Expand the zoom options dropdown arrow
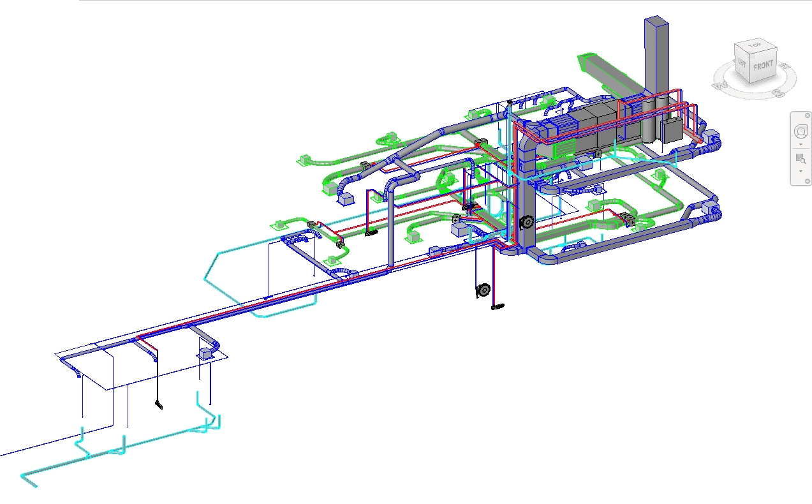Image resolution: width=812 pixels, height=504 pixels. tap(800, 171)
